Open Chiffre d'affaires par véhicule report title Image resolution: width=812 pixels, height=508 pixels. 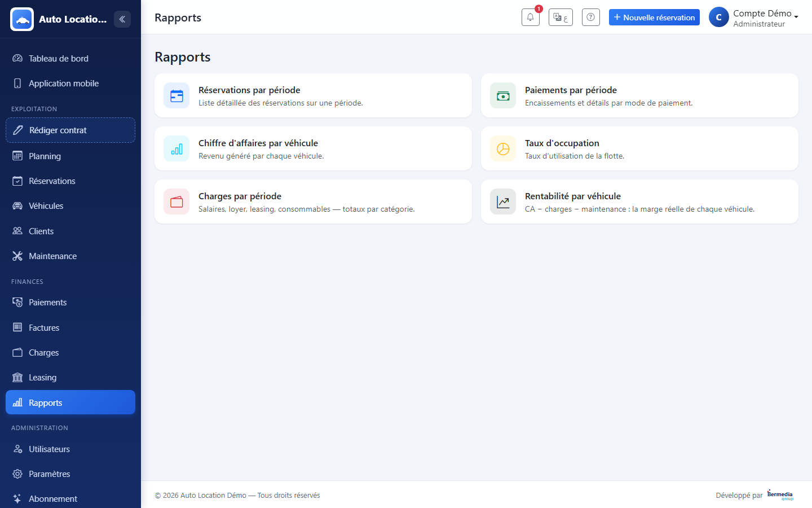click(258, 143)
